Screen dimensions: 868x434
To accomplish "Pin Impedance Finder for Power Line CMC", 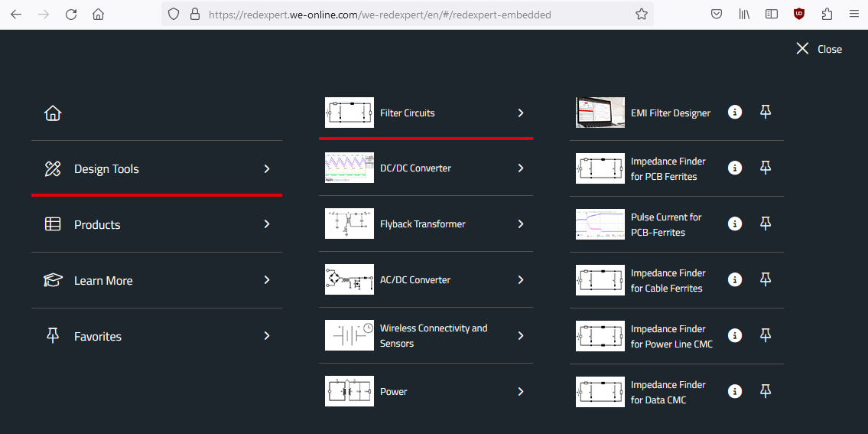I will 766,335.
